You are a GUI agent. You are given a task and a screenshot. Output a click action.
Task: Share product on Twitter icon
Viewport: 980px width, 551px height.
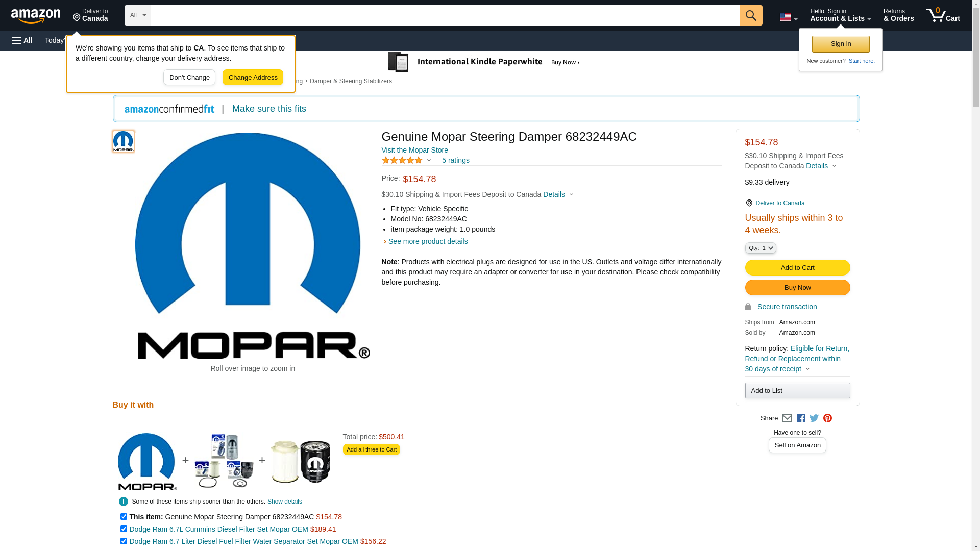(814, 418)
